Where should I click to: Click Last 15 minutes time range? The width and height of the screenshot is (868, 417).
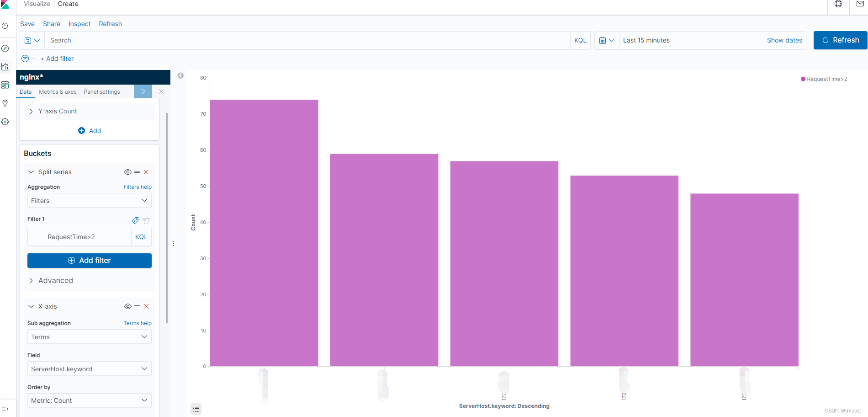pyautogui.click(x=646, y=40)
